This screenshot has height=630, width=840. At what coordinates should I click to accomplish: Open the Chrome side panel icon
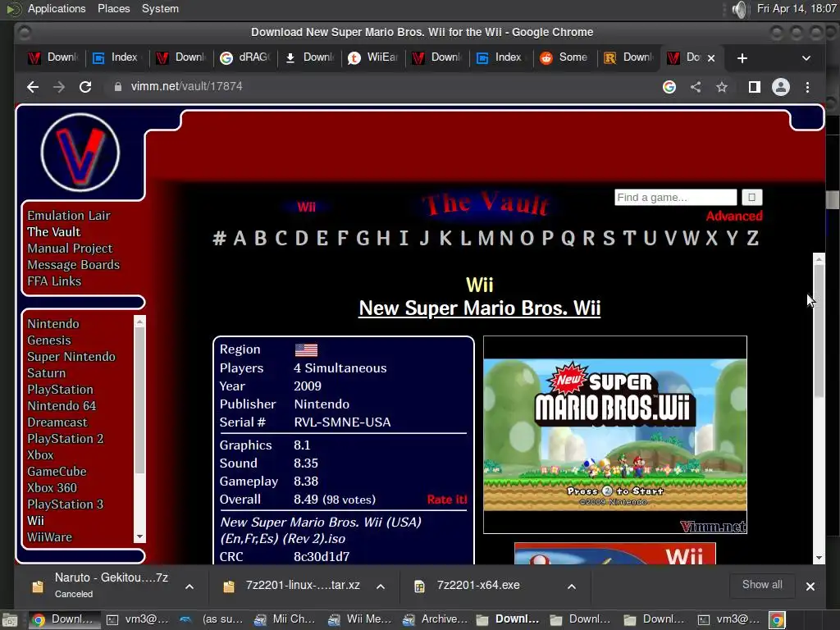point(755,87)
